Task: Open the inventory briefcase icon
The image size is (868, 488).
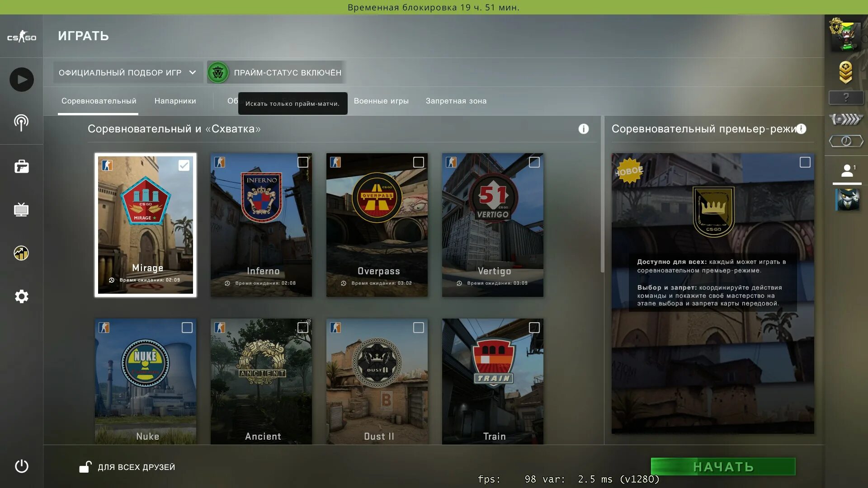Action: point(21,167)
